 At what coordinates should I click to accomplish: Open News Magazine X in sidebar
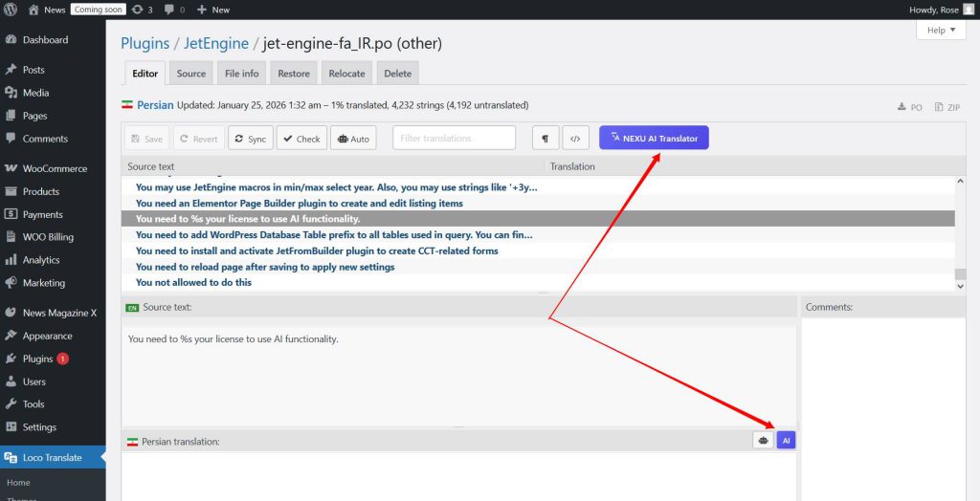tap(59, 313)
